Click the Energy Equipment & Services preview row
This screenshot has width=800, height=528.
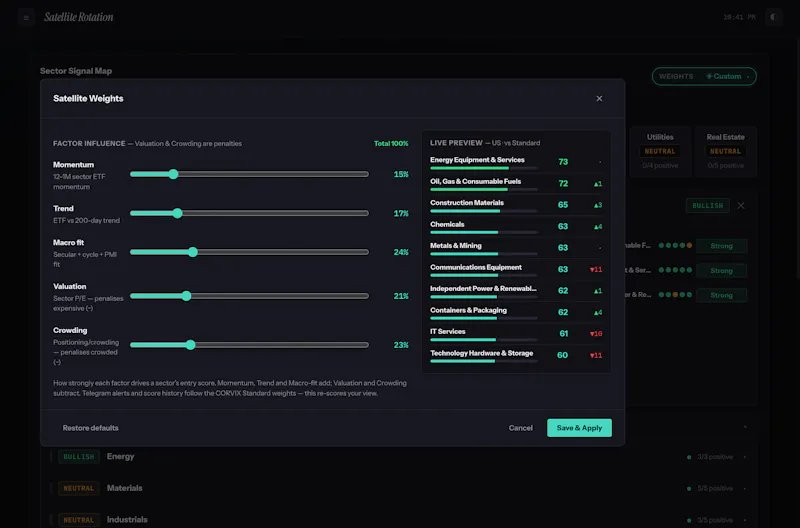516,162
